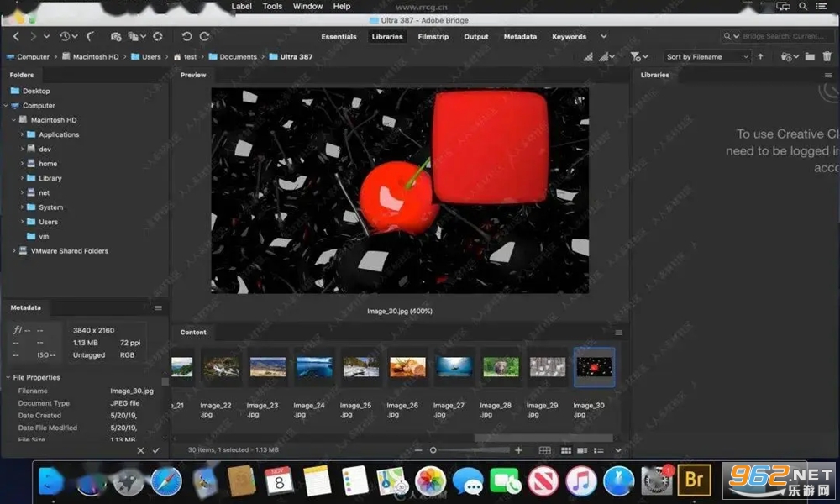Switch content to list view

coord(599,450)
